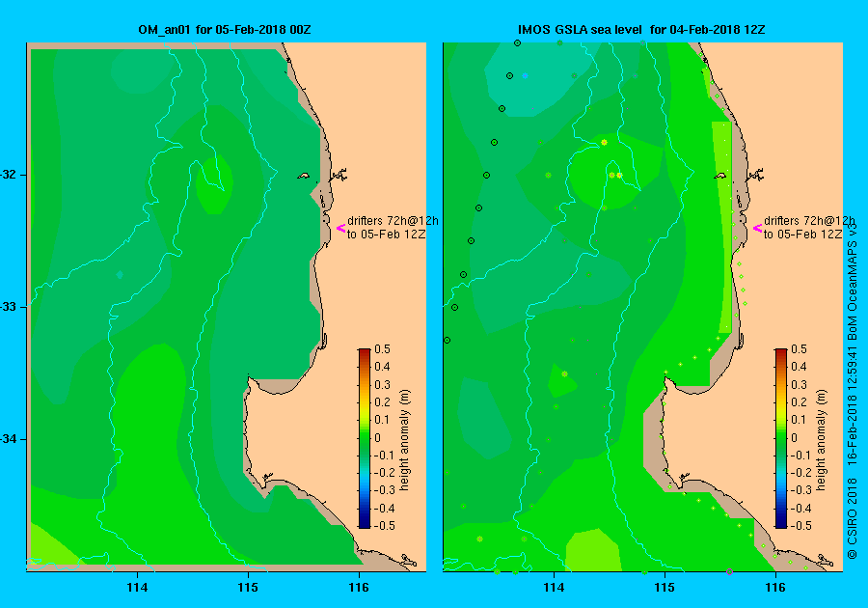The width and height of the screenshot is (868, 608).
Task: Click the 115 longitude label under right map
Action: point(665,588)
